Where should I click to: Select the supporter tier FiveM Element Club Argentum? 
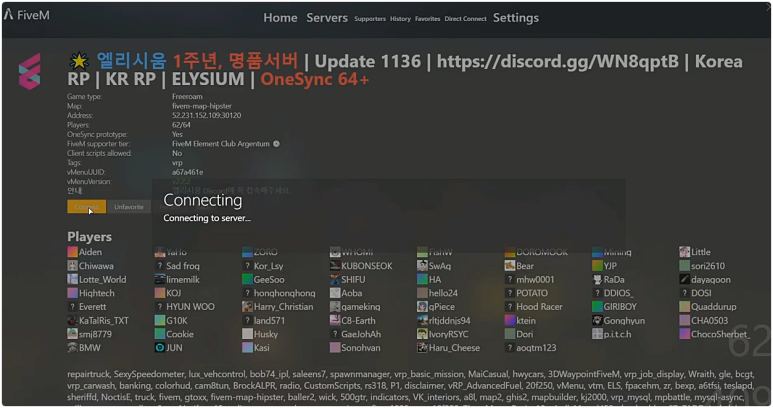click(221, 144)
